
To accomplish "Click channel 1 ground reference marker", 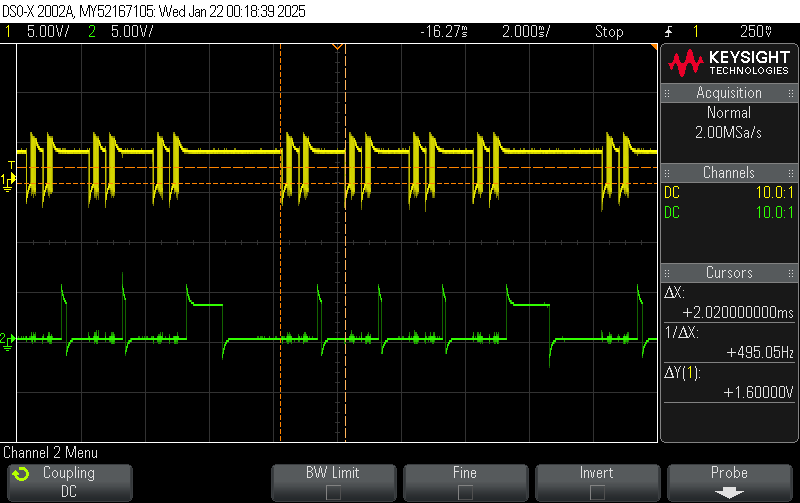I will tap(9, 181).
